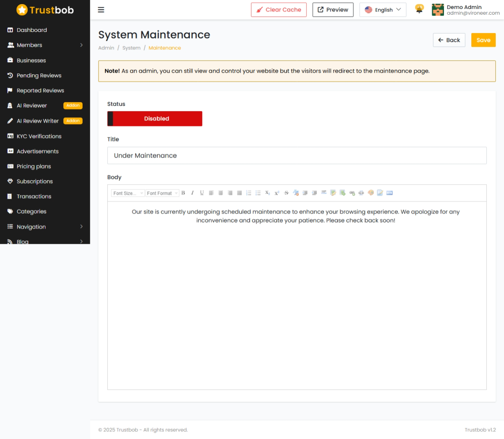Click the Back button
This screenshot has height=439, width=504.
[x=449, y=40]
